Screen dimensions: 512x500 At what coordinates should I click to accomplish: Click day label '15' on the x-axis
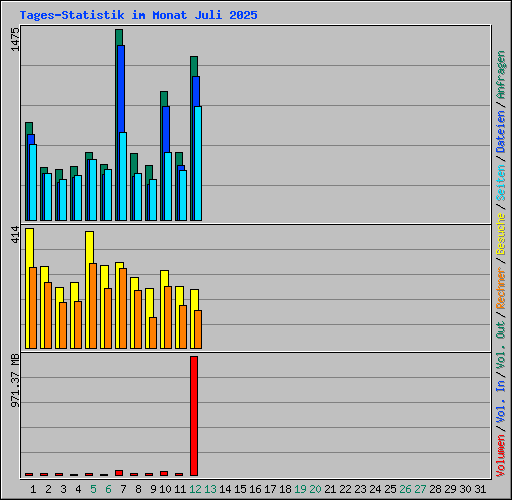pos(240,489)
